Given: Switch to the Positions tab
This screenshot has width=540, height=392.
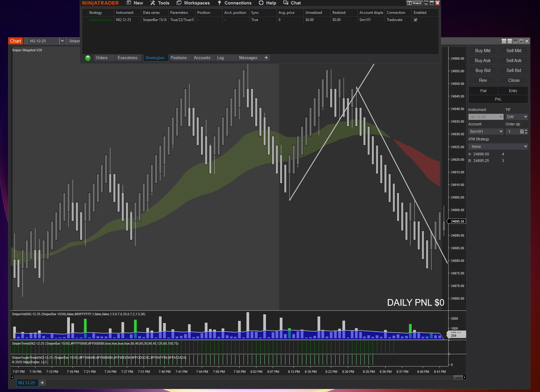Looking at the screenshot, I should pos(178,58).
